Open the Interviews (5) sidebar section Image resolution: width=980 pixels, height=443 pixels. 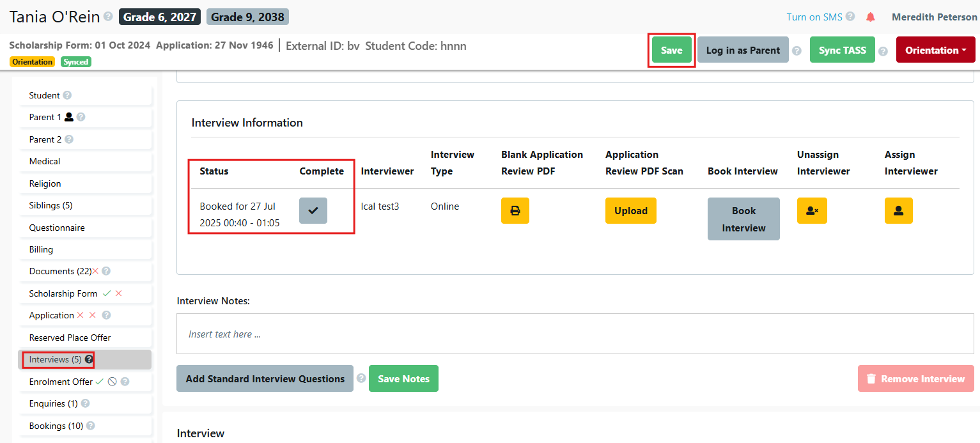pyautogui.click(x=55, y=360)
